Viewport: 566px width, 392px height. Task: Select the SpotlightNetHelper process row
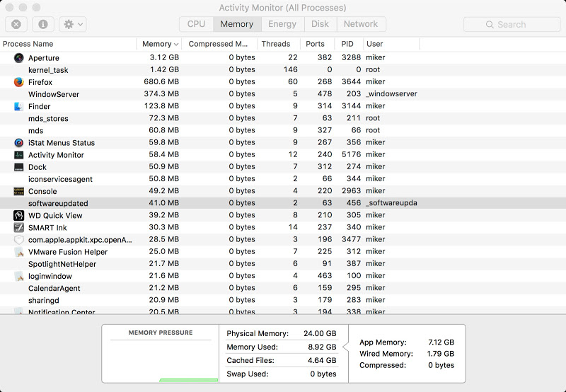pyautogui.click(x=283, y=263)
